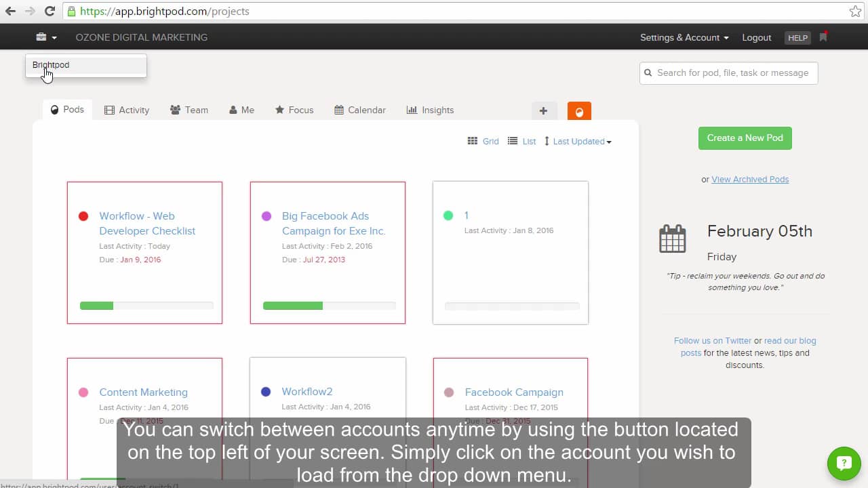Reload the page with the refresh icon
868x488 pixels.
(x=50, y=11)
